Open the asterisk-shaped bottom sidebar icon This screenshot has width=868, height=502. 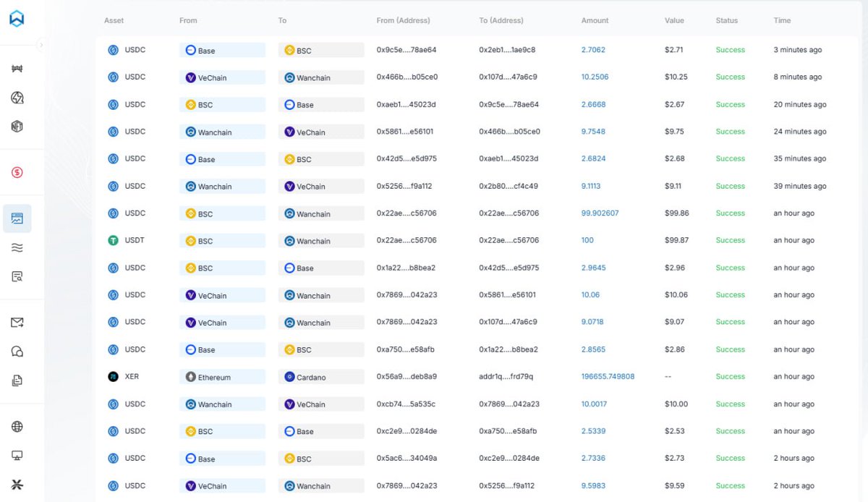pyautogui.click(x=17, y=485)
